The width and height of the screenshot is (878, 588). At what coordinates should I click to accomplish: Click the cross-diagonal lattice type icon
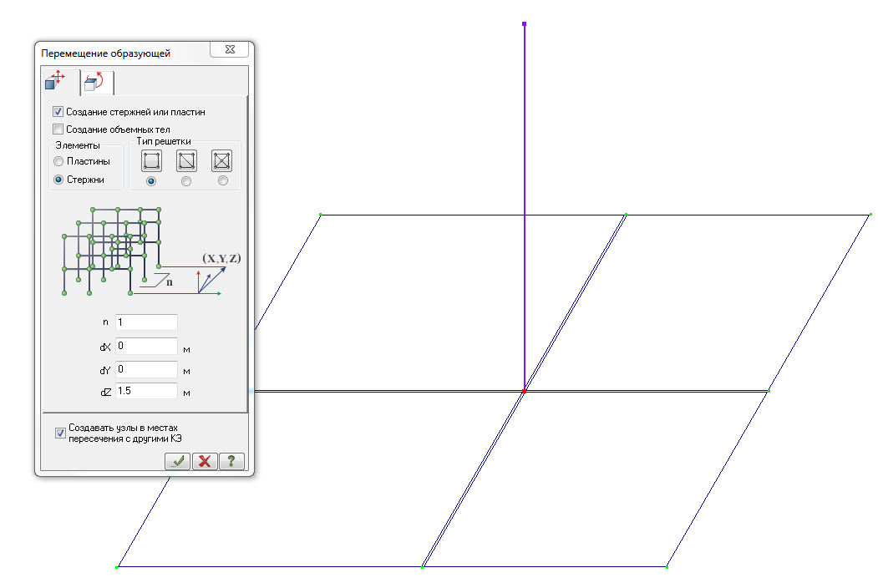(221, 160)
